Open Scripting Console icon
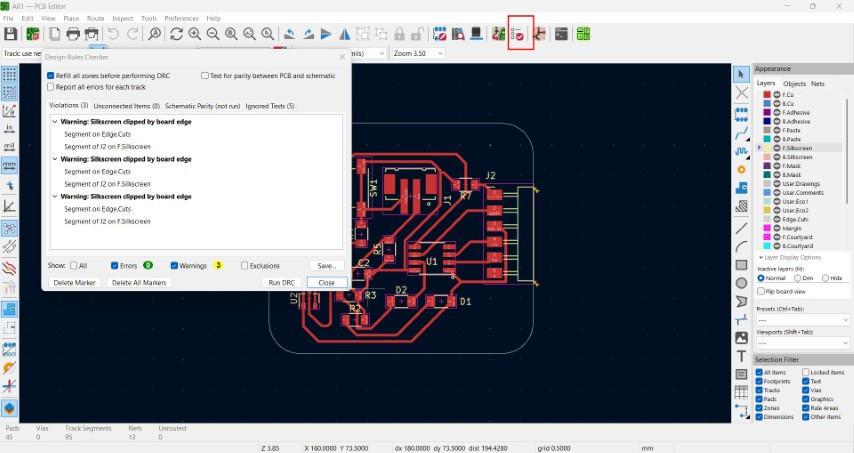The height and width of the screenshot is (453, 854). coord(561,34)
